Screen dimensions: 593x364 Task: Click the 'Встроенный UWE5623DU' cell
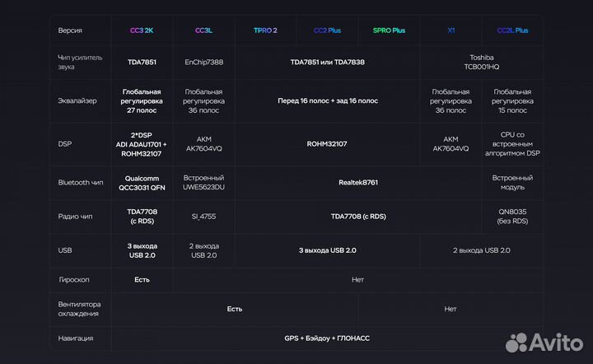tap(203, 182)
